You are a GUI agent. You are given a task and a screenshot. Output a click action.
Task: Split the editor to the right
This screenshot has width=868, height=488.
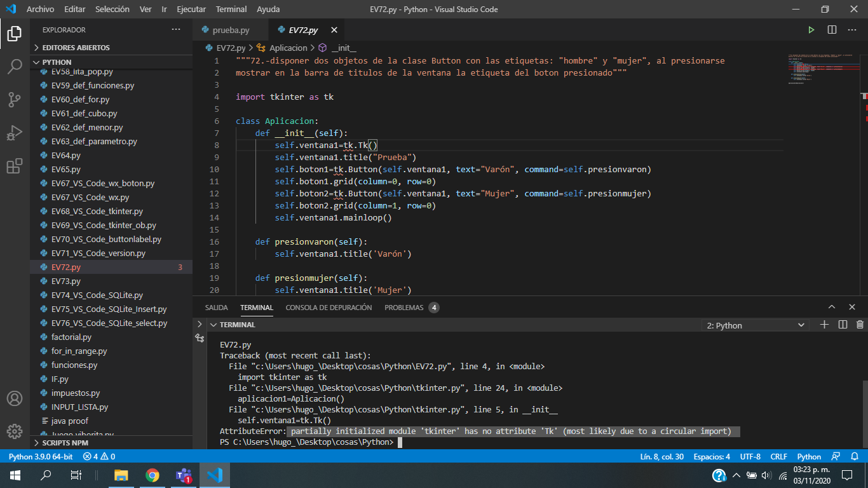click(x=832, y=30)
